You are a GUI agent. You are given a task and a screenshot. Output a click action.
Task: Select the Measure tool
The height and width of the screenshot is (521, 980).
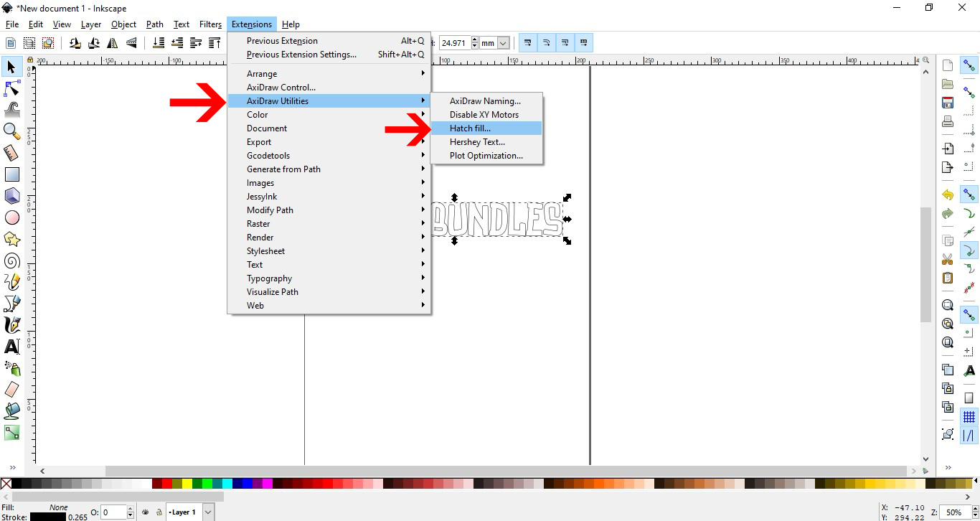(x=11, y=153)
